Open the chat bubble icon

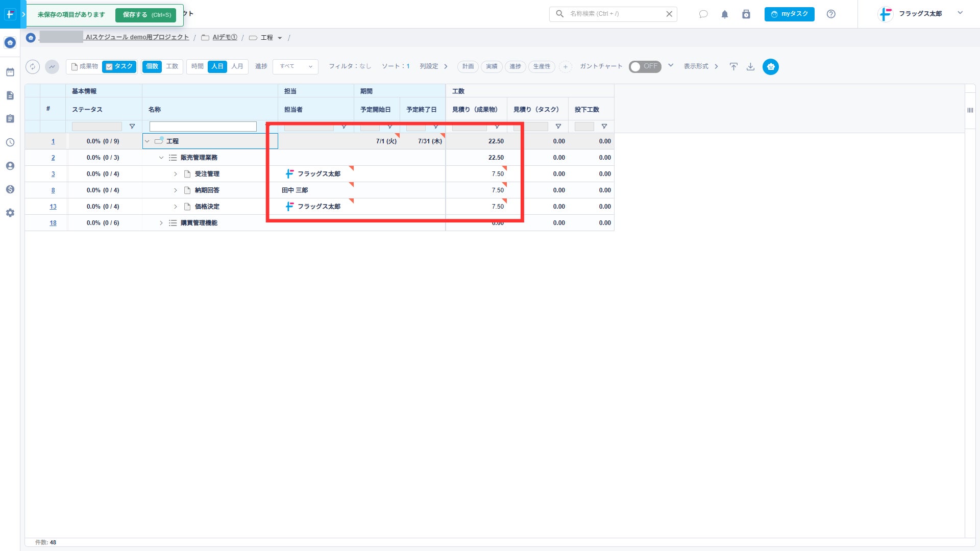pos(703,14)
